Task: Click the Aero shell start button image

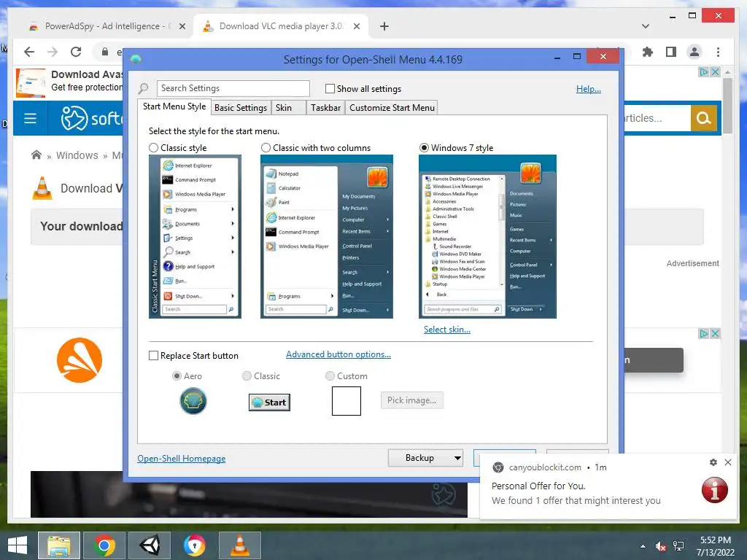Action: [193, 401]
